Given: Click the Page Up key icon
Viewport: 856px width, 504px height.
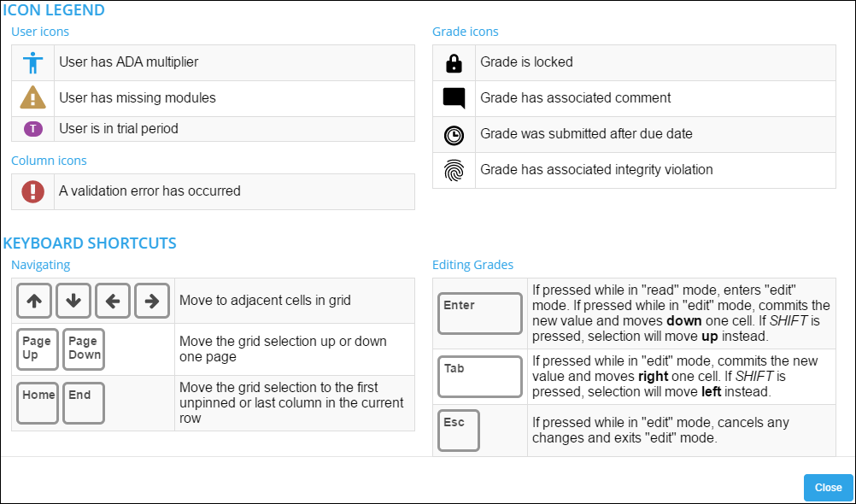Looking at the screenshot, I should [37, 349].
